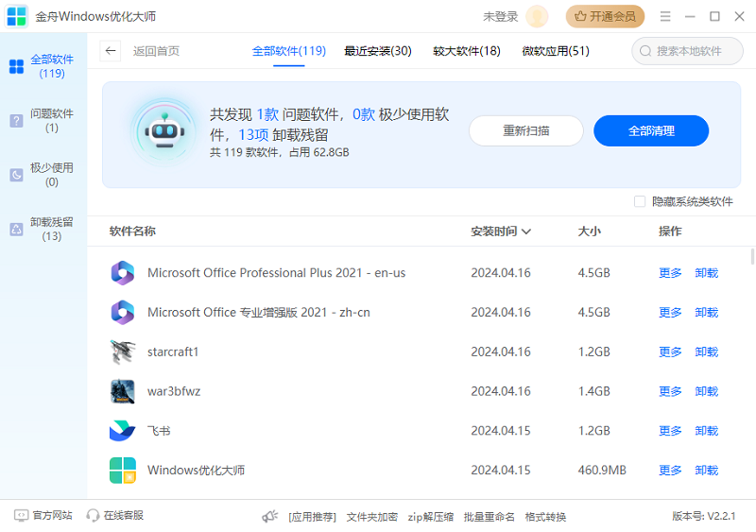The image size is (756, 532).
Task: Open 问题软件 (1) sidebar section
Action: [x=43, y=121]
